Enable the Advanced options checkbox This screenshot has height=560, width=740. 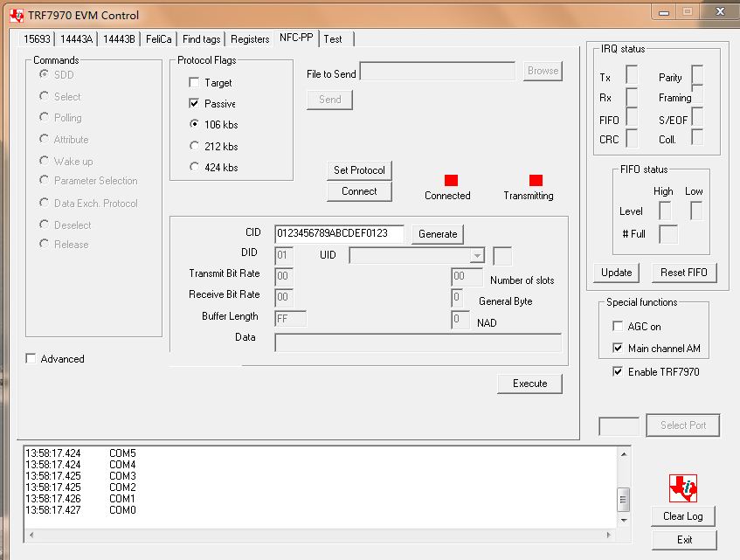pyautogui.click(x=31, y=358)
